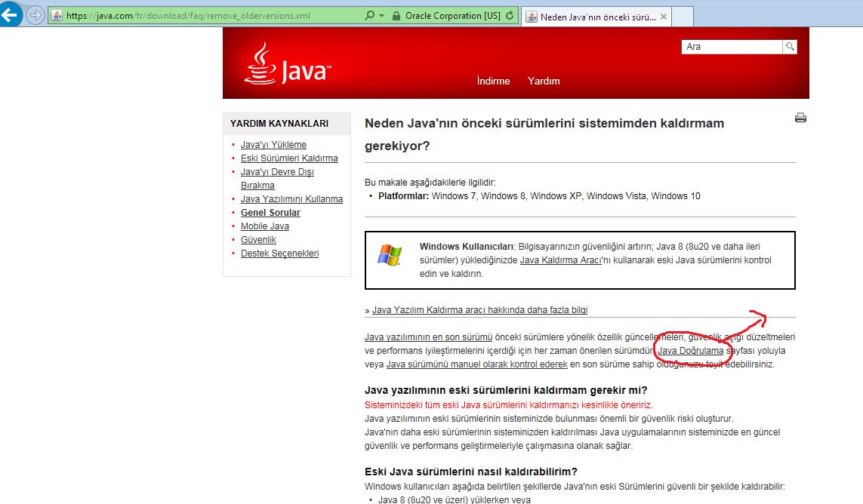Screen dimensions: 863x504
Task: Open the Java'yı Yükleme sidebar link
Action: coord(273,145)
